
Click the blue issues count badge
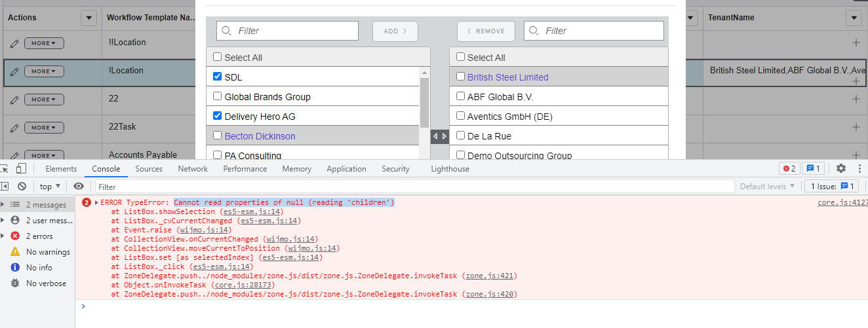click(814, 169)
